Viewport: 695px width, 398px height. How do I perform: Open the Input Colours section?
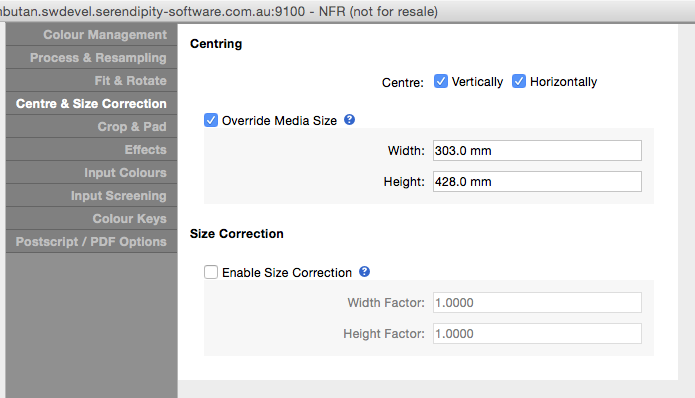(92, 173)
